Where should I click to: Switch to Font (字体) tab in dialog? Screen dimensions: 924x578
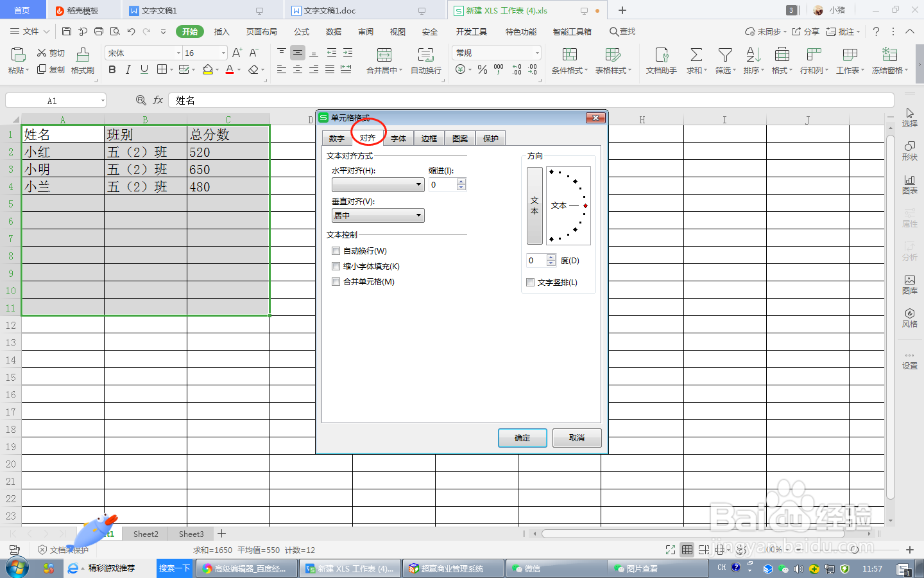[x=398, y=139]
